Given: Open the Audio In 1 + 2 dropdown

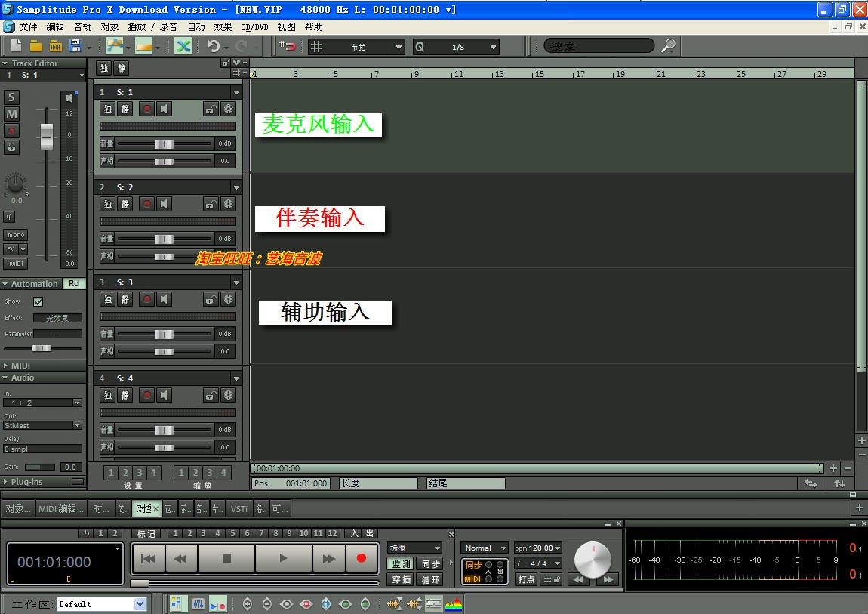Looking at the screenshot, I should coord(42,403).
